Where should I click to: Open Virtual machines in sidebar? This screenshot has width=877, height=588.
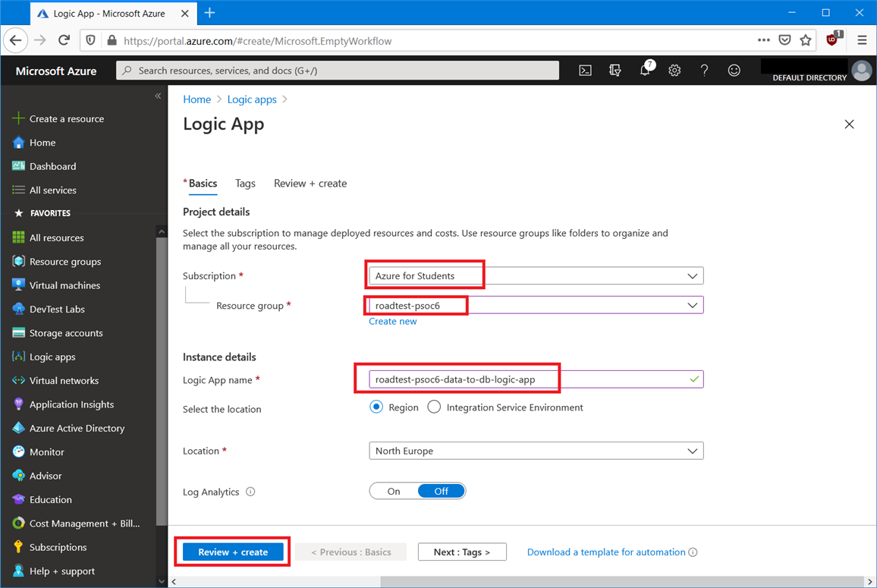coord(64,285)
